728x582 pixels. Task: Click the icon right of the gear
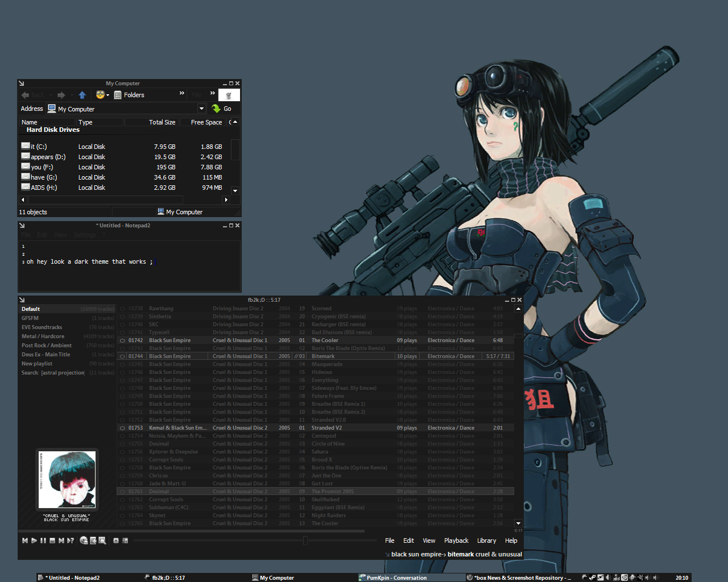click(x=125, y=541)
